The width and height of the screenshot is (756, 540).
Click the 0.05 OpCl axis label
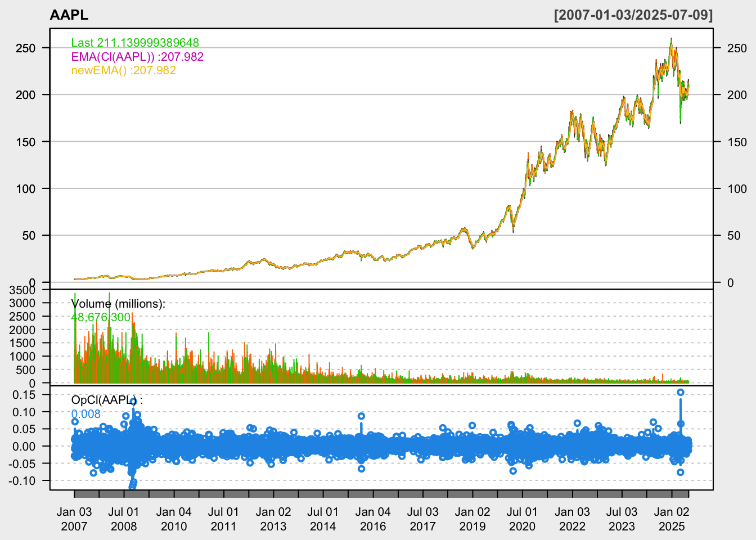[x=24, y=429]
